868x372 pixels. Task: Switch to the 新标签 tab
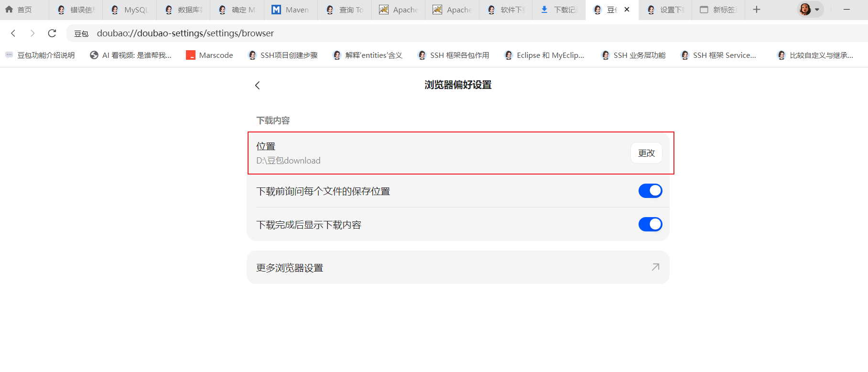[x=719, y=10]
